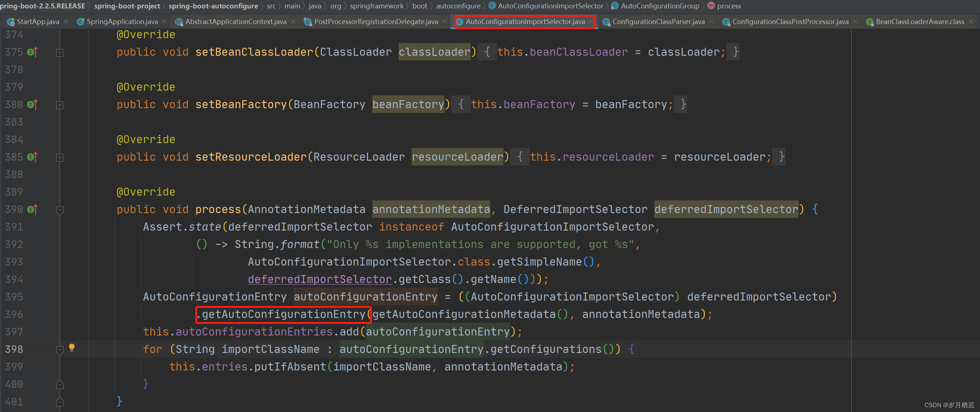Expand folded setResourceLoader method on line 385
This screenshot has height=412, width=980.
[60, 157]
